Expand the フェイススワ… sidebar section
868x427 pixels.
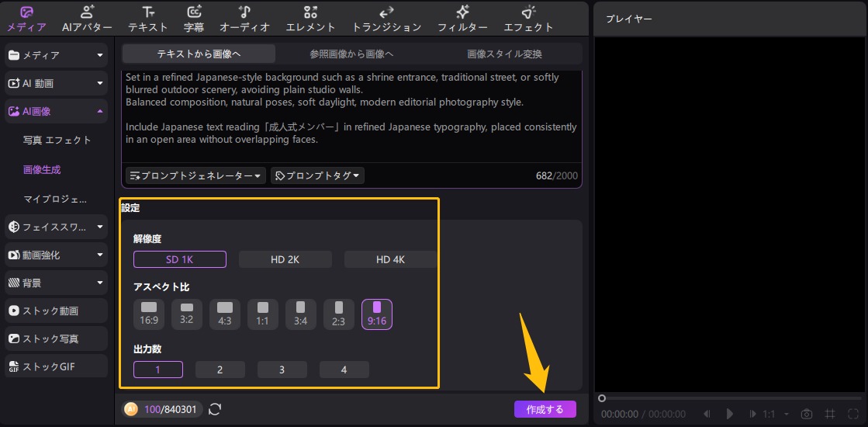[56, 227]
